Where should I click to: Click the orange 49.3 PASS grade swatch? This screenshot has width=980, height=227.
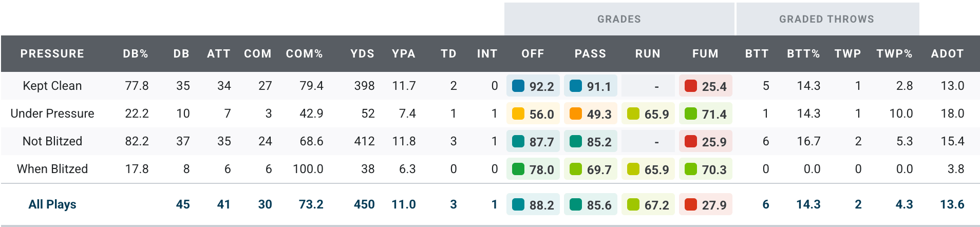coord(576,114)
